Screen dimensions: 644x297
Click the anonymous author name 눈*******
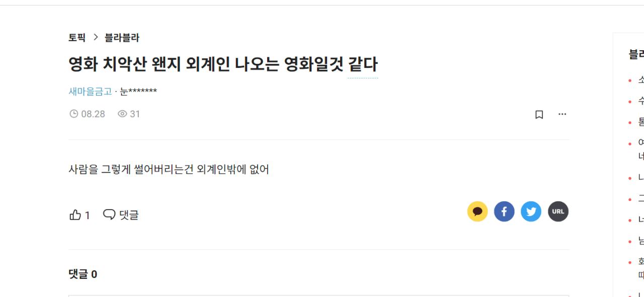pyautogui.click(x=138, y=91)
